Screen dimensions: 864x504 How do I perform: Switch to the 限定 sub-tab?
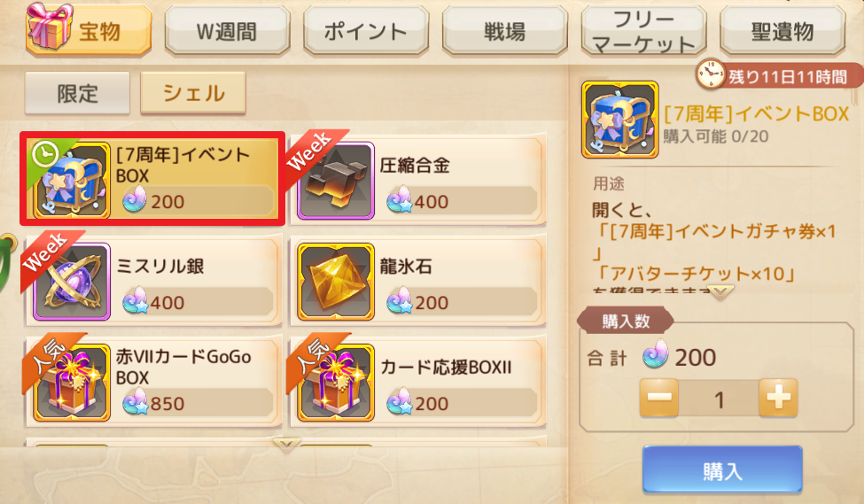tap(78, 92)
